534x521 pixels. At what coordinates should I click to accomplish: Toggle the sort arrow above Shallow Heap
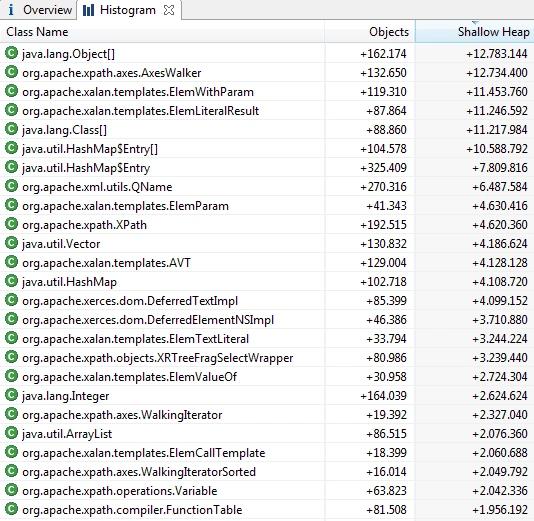click(x=475, y=22)
